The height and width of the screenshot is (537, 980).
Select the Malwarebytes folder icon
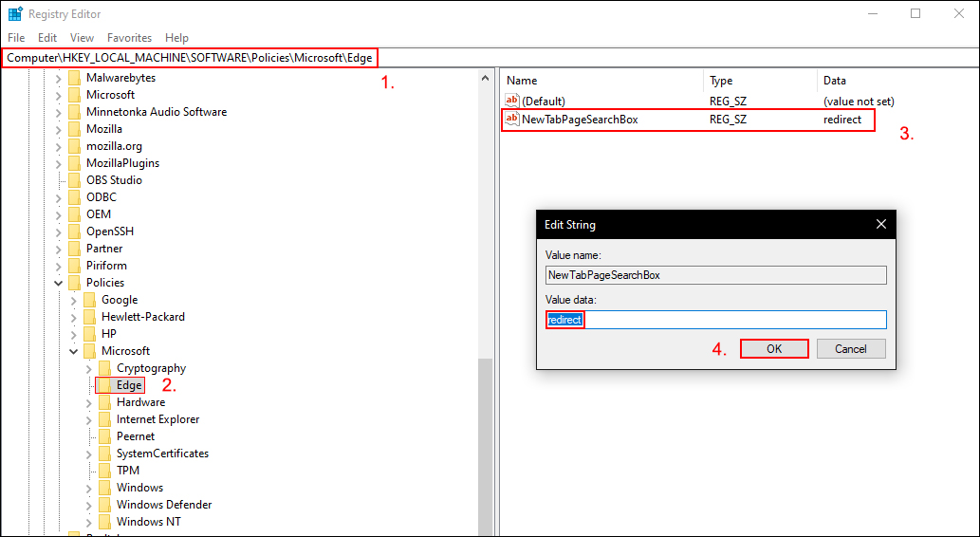tap(75, 78)
